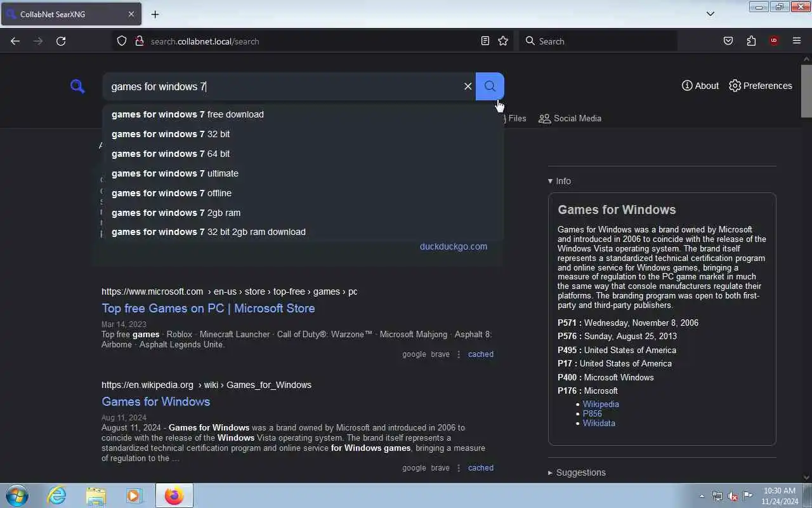The width and height of the screenshot is (812, 508).
Task: Open result options dots for the Wikipedia result
Action: click(459, 468)
